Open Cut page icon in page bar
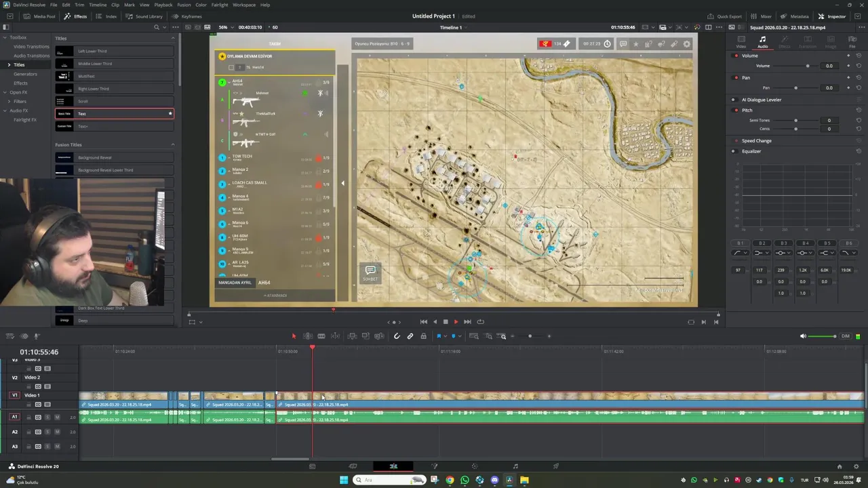 (x=353, y=466)
